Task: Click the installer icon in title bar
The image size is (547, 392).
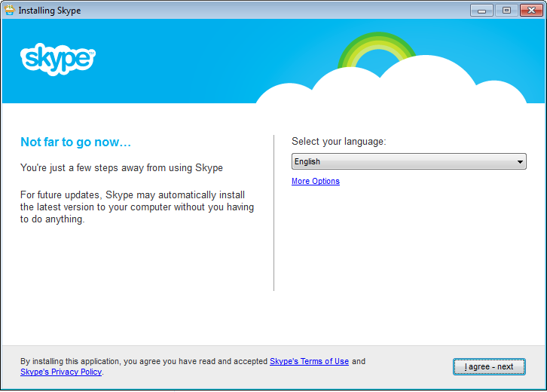Action: 10,10
